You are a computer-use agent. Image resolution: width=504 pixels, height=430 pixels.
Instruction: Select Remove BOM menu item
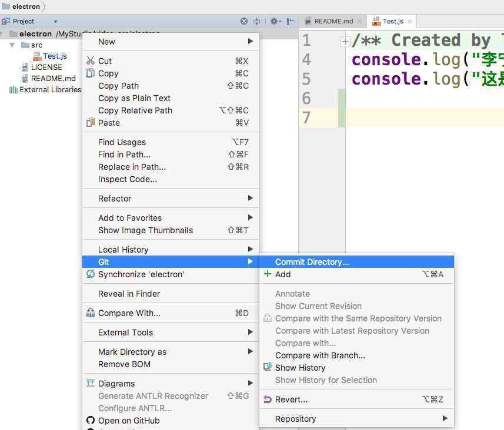[x=171, y=364]
